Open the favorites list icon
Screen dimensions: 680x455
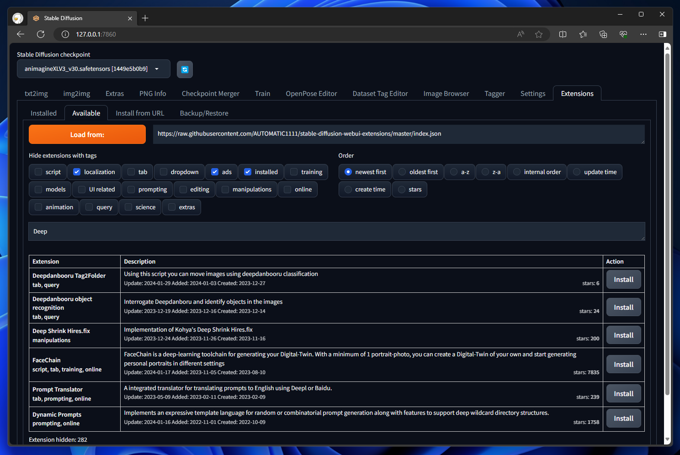click(583, 34)
